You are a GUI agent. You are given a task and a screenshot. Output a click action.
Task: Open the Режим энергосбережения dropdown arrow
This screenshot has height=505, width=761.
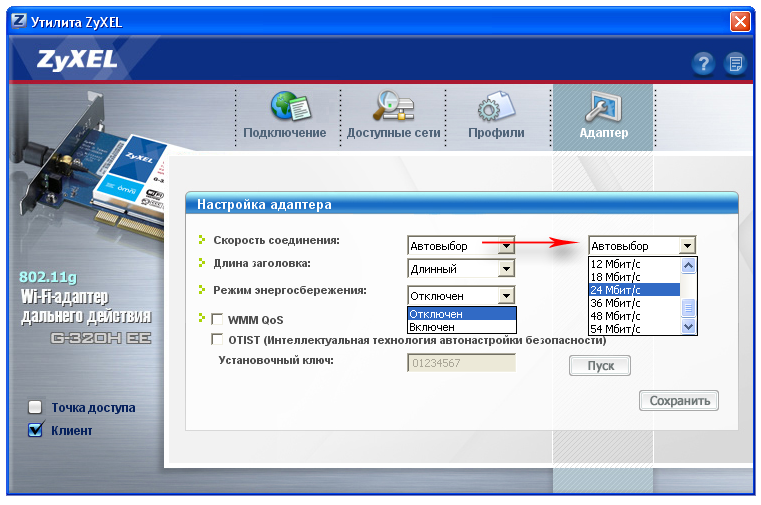point(506,295)
